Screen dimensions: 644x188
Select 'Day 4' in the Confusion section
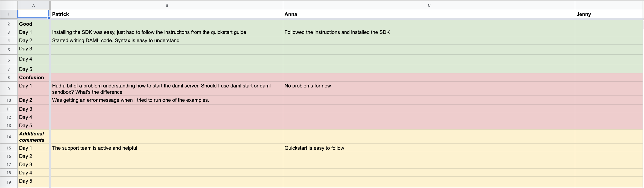(33, 117)
